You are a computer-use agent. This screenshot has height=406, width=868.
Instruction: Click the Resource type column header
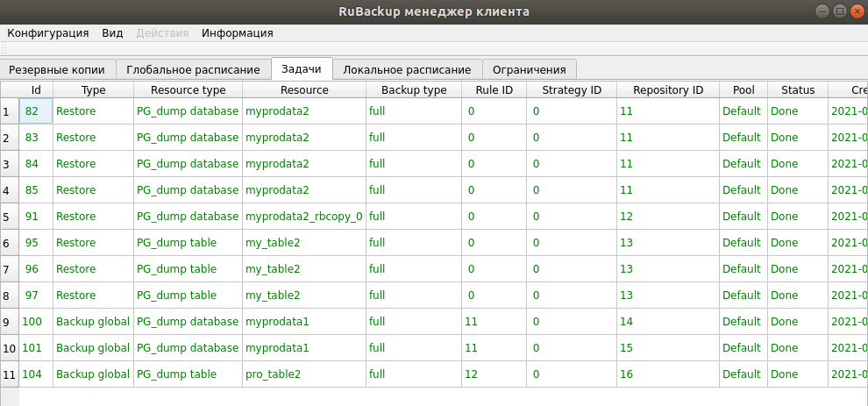coord(188,89)
